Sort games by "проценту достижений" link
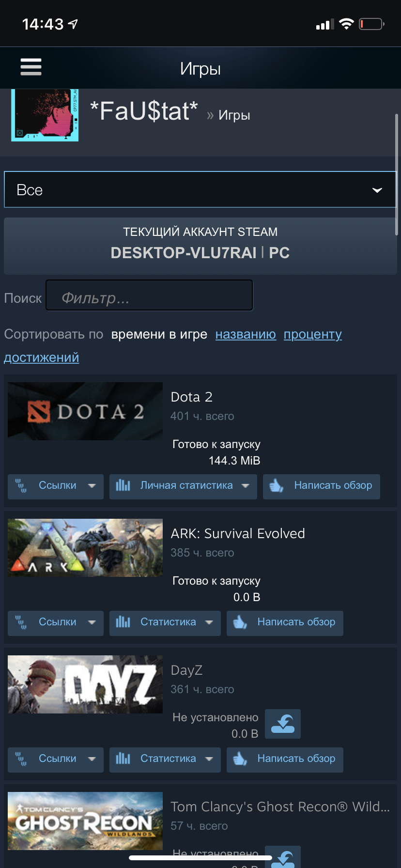This screenshot has width=401, height=868. coord(313,334)
